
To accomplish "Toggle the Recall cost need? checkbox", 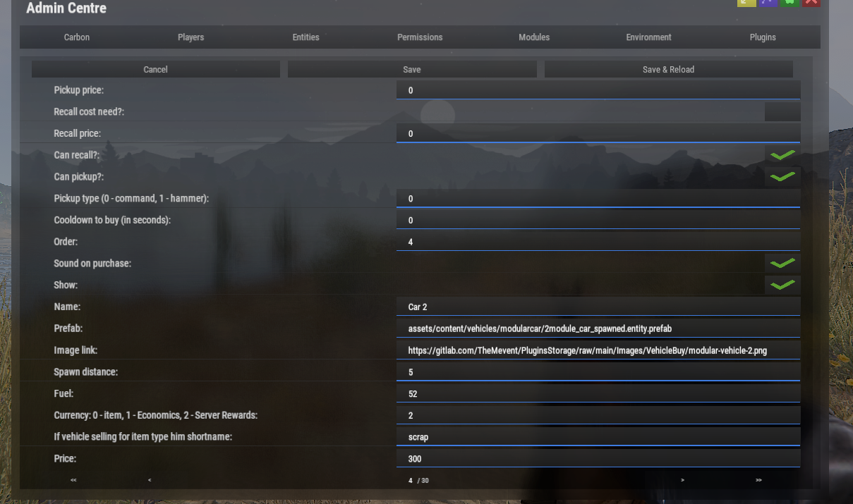I will [782, 111].
